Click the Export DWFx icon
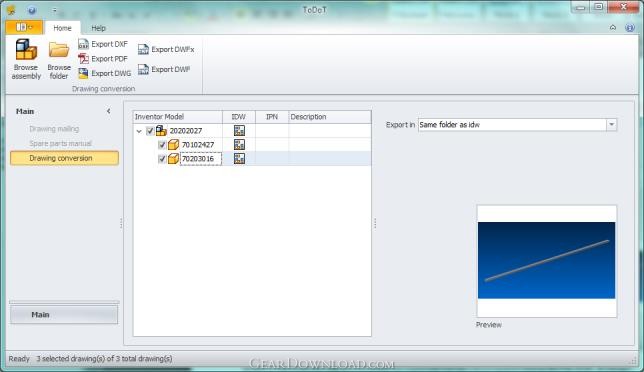 [x=143, y=49]
